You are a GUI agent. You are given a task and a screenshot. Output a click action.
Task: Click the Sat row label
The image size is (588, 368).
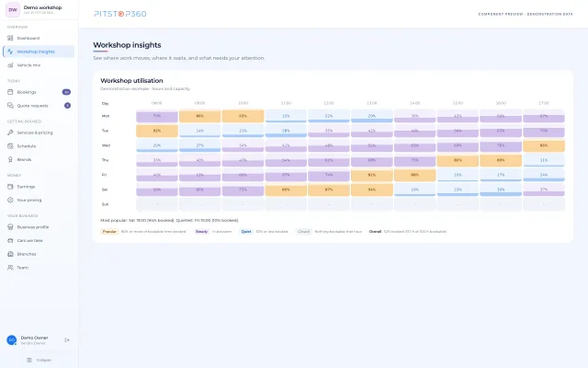[105, 190]
